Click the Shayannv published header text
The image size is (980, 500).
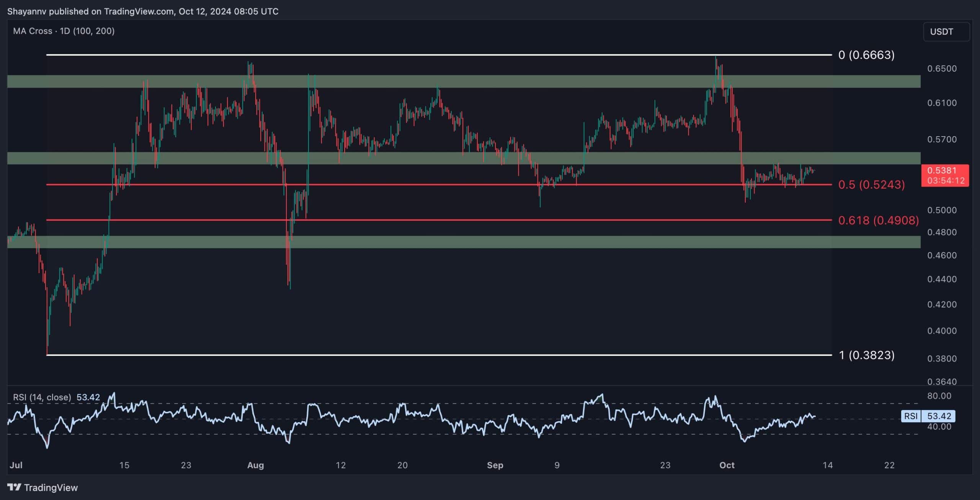point(142,11)
